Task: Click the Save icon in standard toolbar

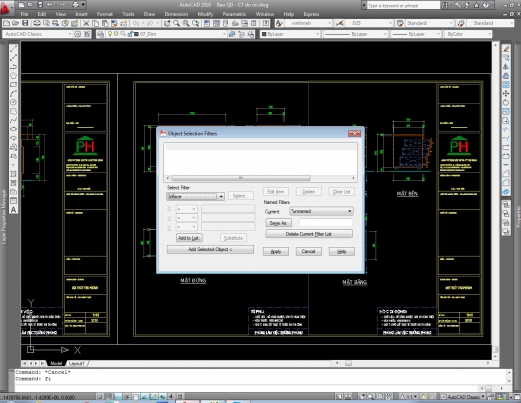Action: (x=25, y=23)
